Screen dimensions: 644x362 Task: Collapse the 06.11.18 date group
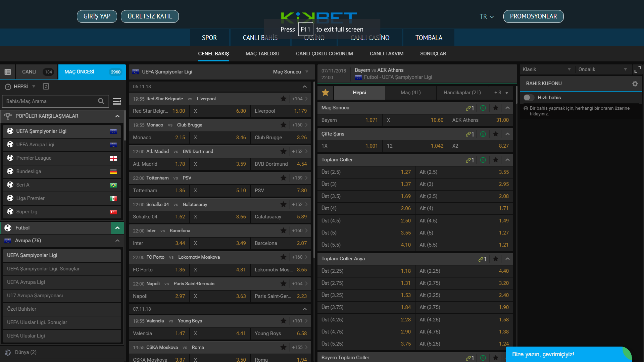pyautogui.click(x=305, y=87)
